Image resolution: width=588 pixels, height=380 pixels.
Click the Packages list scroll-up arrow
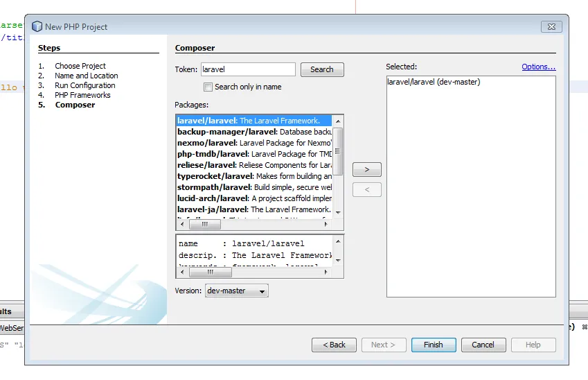[338, 121]
